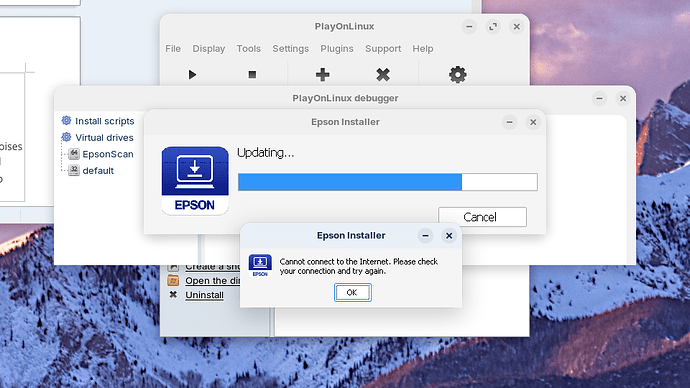Viewport: 690px width, 388px height.
Task: Click the Cannot connect to the Internet message
Action: coord(359,266)
